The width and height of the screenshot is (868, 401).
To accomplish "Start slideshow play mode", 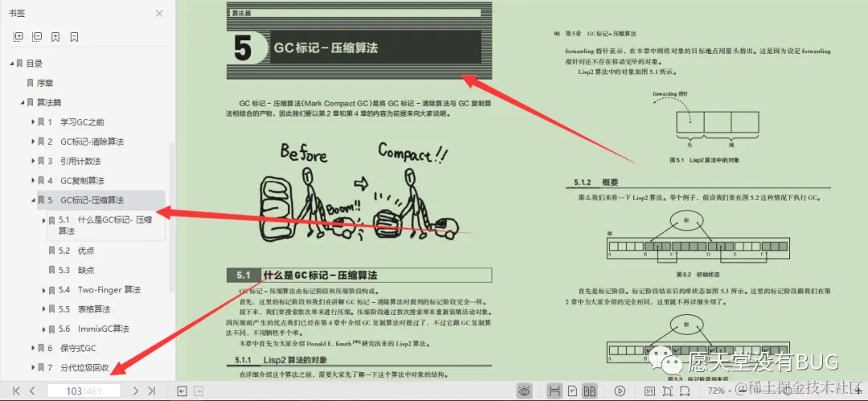I will (620, 391).
